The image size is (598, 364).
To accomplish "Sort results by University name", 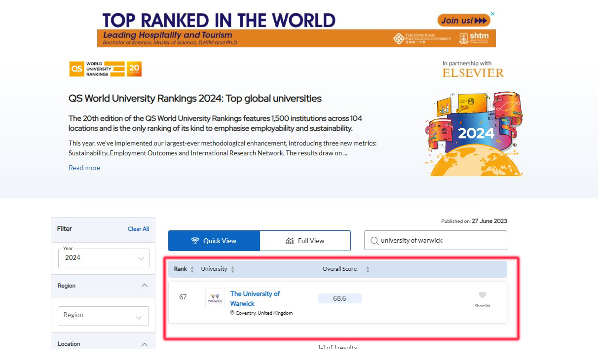I will click(233, 269).
